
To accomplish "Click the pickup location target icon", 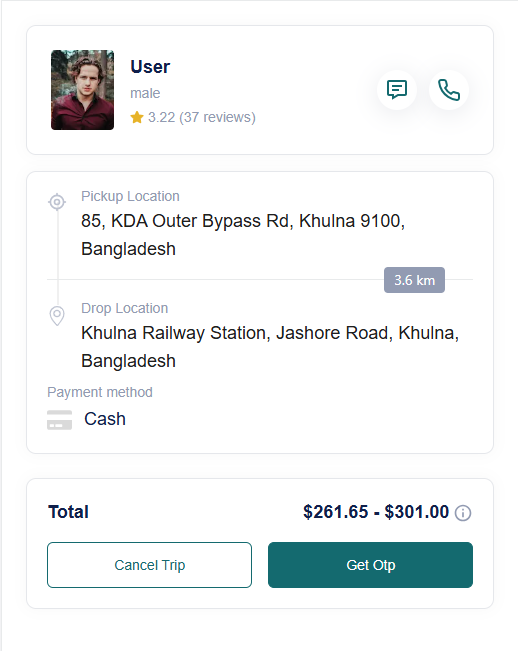I will tap(57, 202).
